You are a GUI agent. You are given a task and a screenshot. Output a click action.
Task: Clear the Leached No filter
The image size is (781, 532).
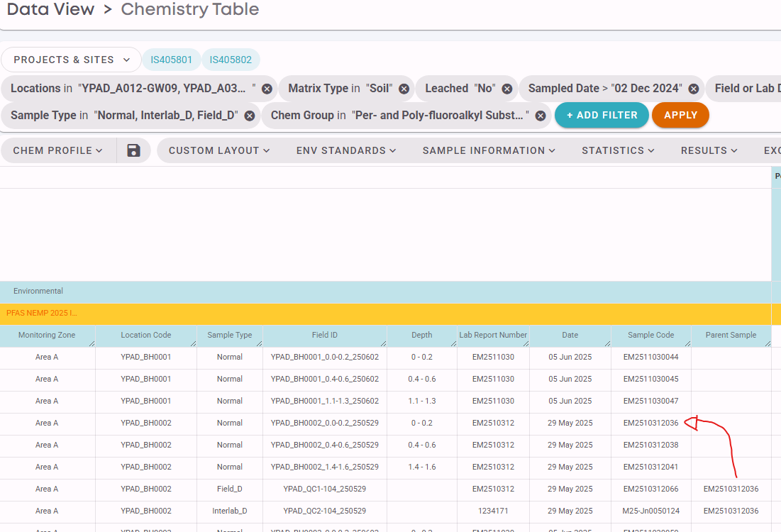(x=507, y=89)
